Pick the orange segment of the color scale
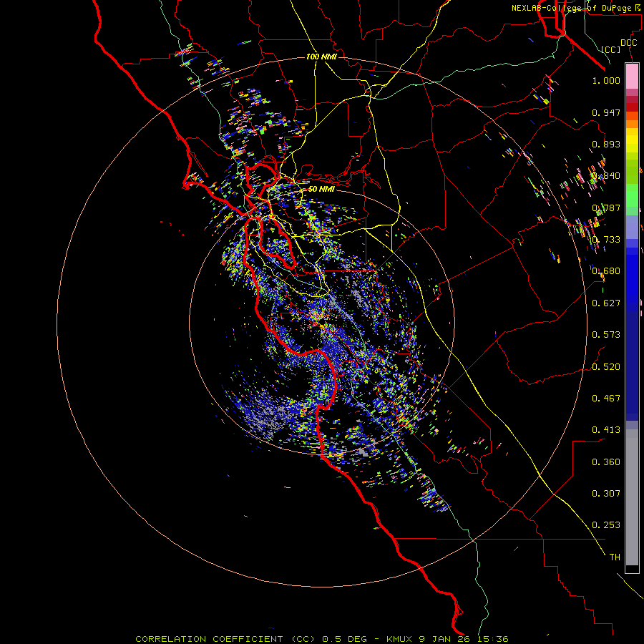 coord(632,124)
